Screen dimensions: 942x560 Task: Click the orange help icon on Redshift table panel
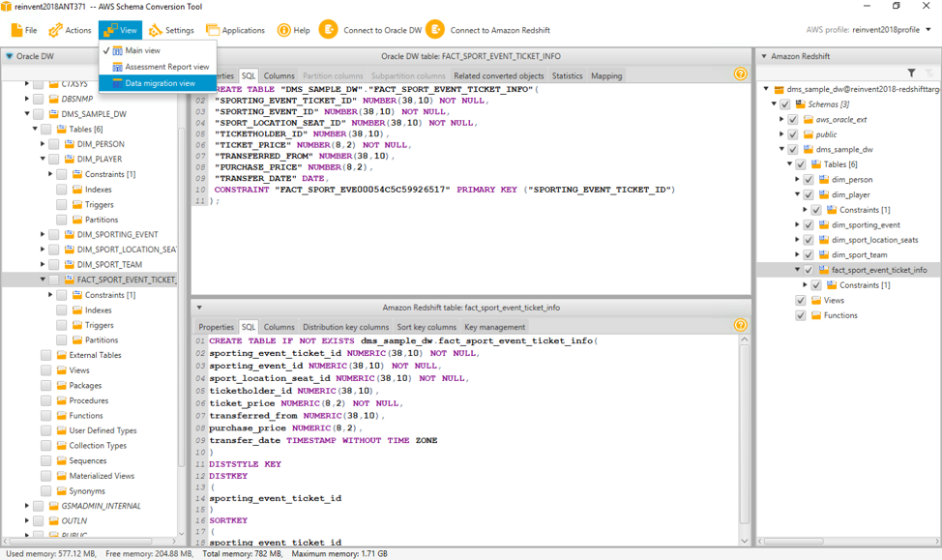point(740,325)
